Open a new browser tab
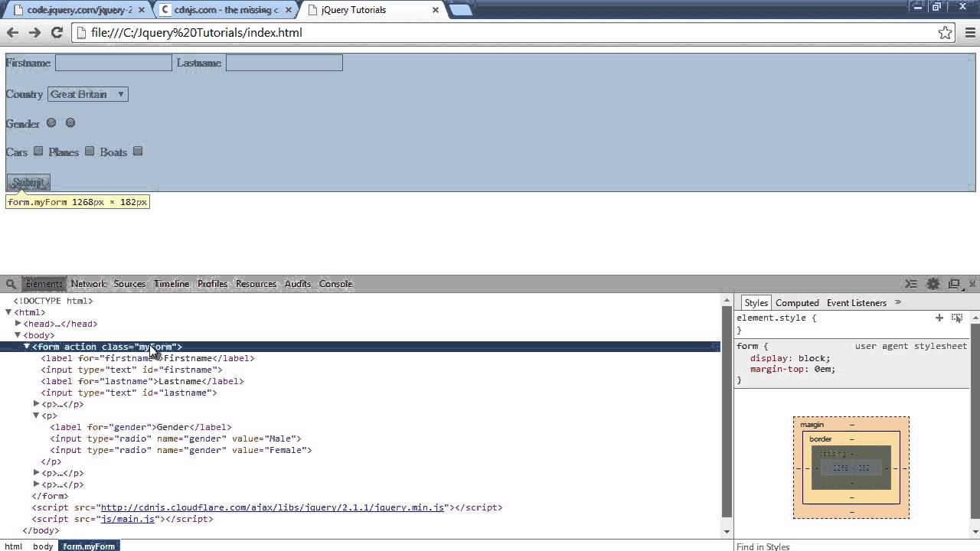The height and width of the screenshot is (551, 980). pyautogui.click(x=459, y=10)
